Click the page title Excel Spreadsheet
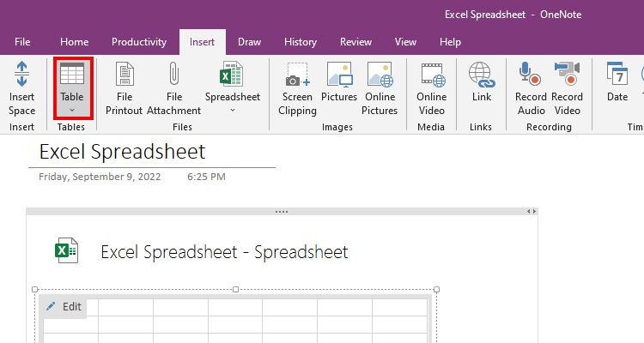 123,152
